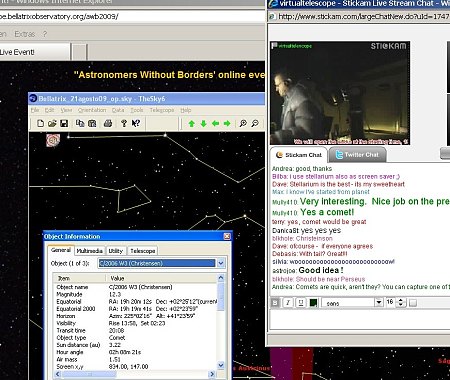Click the chat message input field

(x=360, y=319)
